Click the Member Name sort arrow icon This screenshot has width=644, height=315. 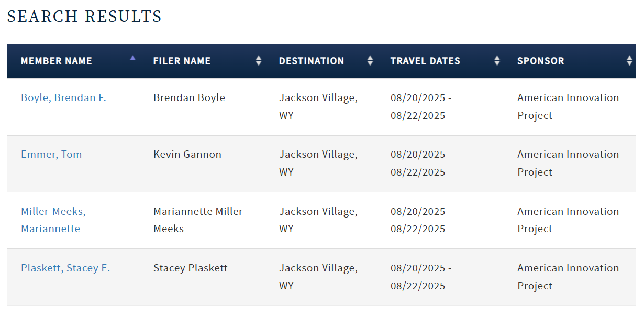(x=132, y=58)
